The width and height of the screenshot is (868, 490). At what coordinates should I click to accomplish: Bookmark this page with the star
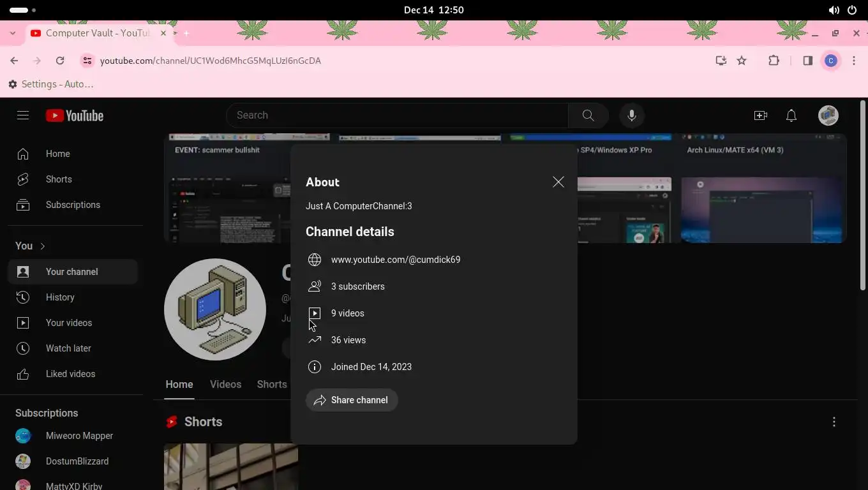click(742, 61)
